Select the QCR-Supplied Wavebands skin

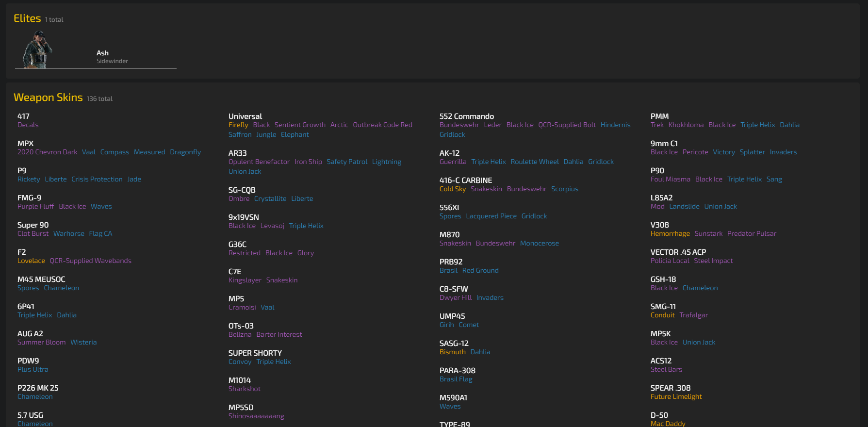coord(91,261)
